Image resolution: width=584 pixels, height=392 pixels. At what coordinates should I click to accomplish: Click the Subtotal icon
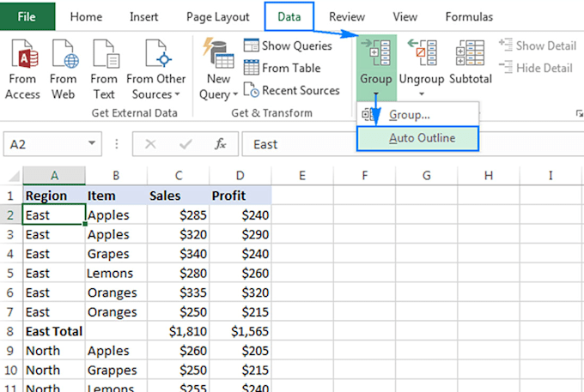click(471, 56)
